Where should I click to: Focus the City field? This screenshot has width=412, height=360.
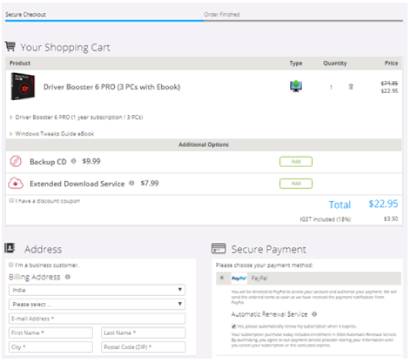coord(51,347)
